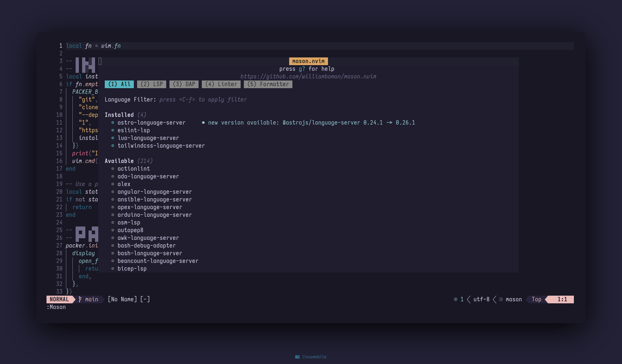Click the Language Filter field

pyautogui.click(x=176, y=99)
